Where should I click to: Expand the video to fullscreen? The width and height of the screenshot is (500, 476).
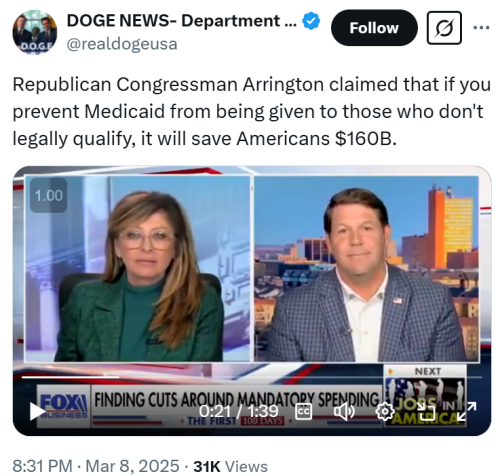(x=466, y=411)
